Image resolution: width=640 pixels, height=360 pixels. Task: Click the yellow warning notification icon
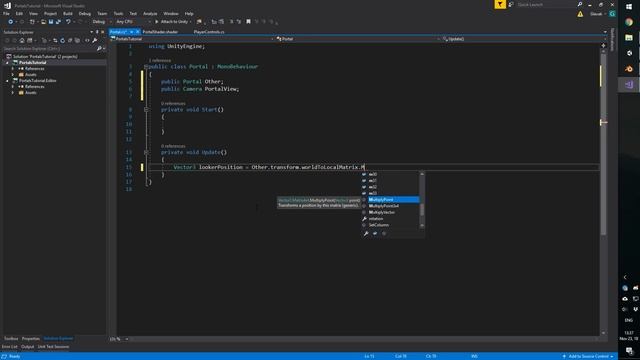[580, 14]
